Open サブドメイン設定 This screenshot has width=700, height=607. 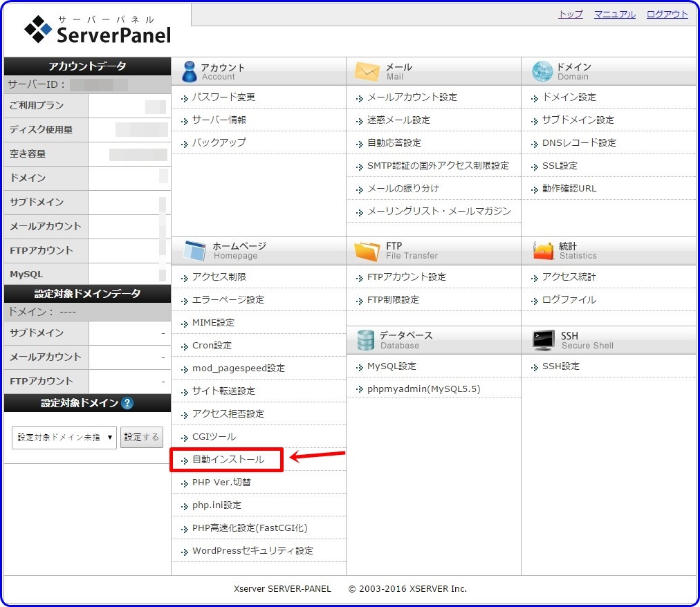click(x=578, y=120)
